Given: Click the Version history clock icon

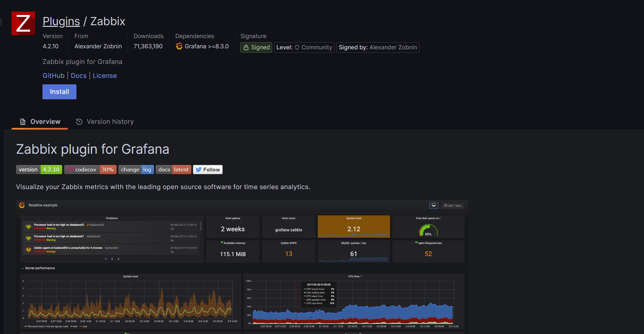Looking at the screenshot, I should click(79, 122).
